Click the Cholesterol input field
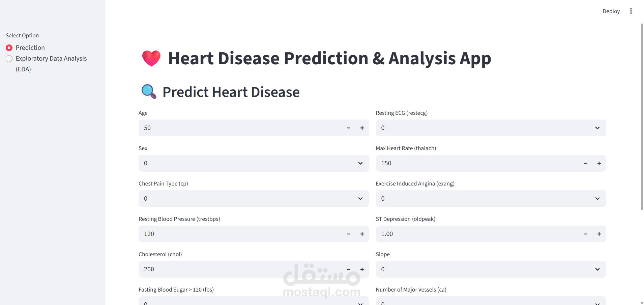 [x=236, y=269]
